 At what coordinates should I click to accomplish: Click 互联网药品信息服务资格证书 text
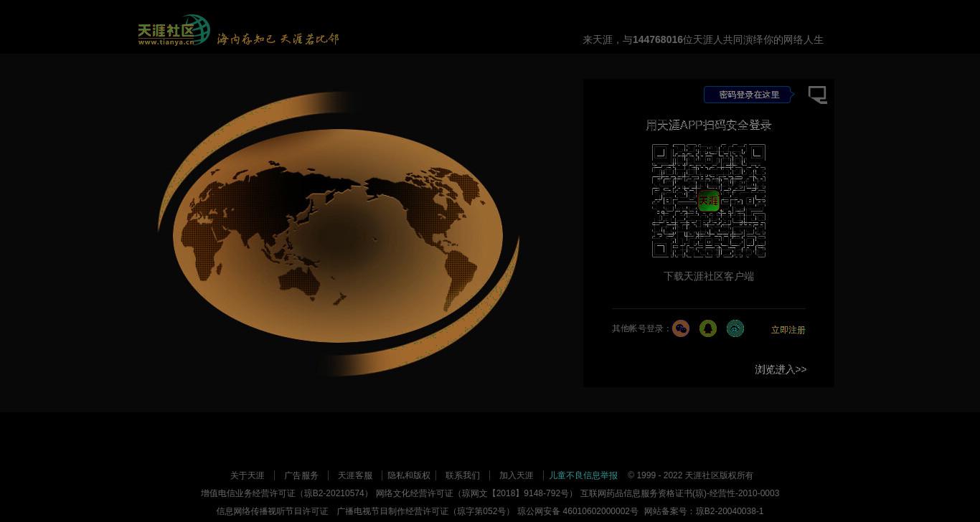(680, 493)
